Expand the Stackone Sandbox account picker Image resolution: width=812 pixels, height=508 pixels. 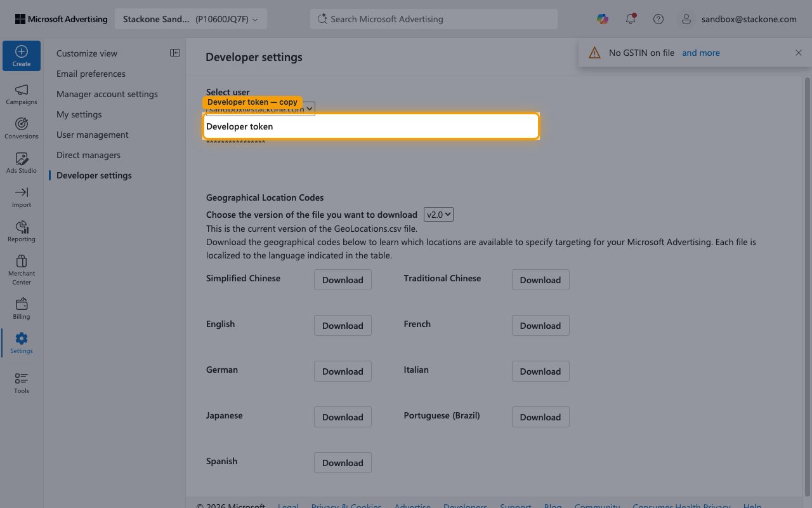point(191,19)
